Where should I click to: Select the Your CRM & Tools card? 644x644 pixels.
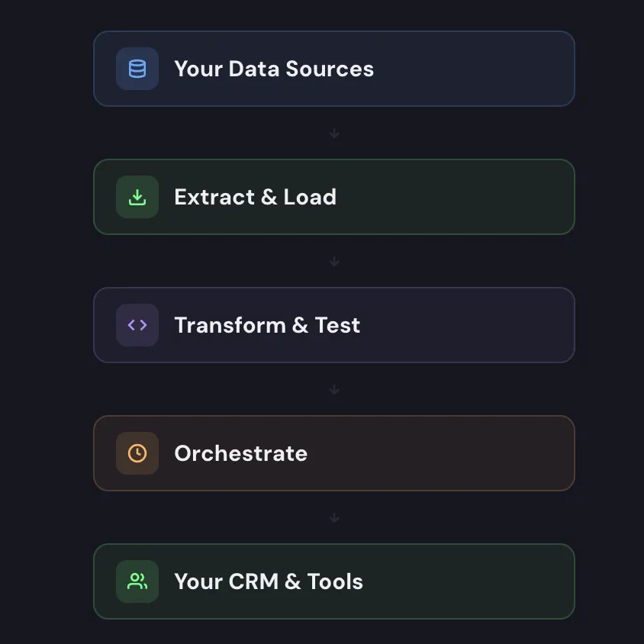coord(334,581)
